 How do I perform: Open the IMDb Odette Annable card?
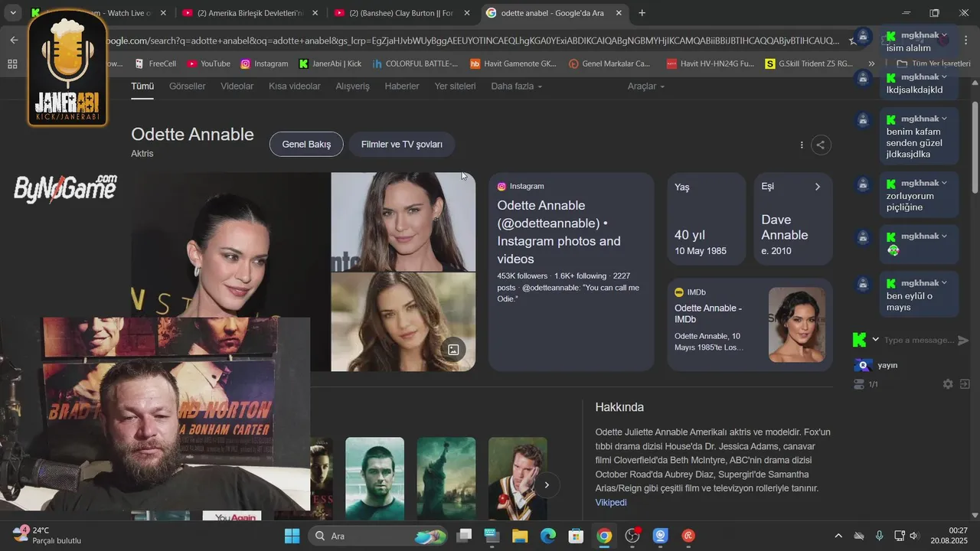pos(750,324)
